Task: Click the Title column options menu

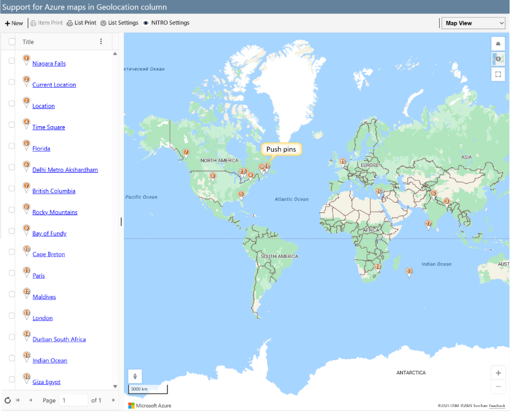Action: (x=101, y=41)
